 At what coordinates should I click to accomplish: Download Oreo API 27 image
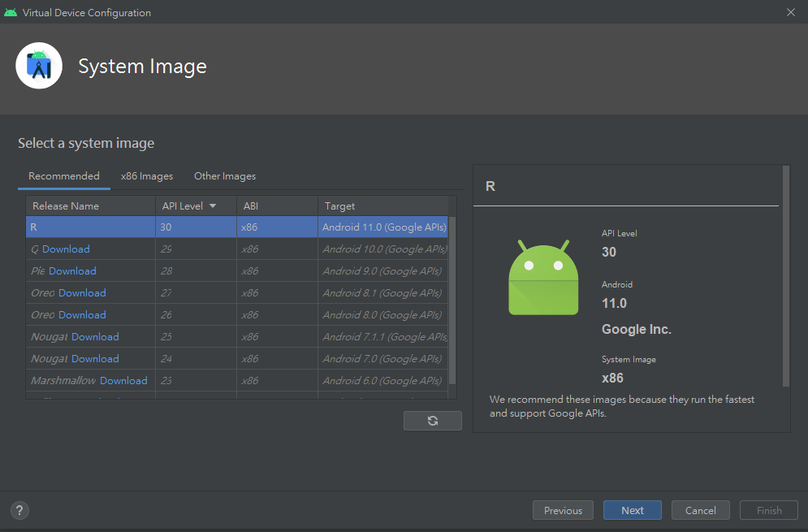click(83, 293)
